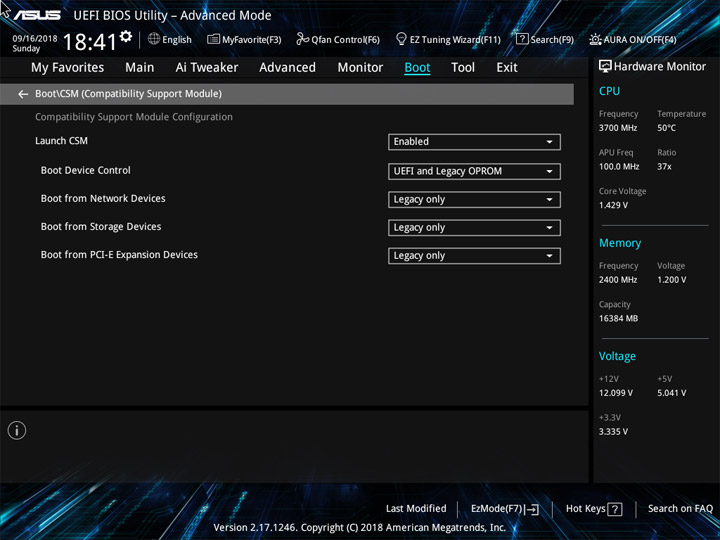Image resolution: width=720 pixels, height=540 pixels.
Task: Open the Launch CSM dropdown
Action: coord(474,142)
